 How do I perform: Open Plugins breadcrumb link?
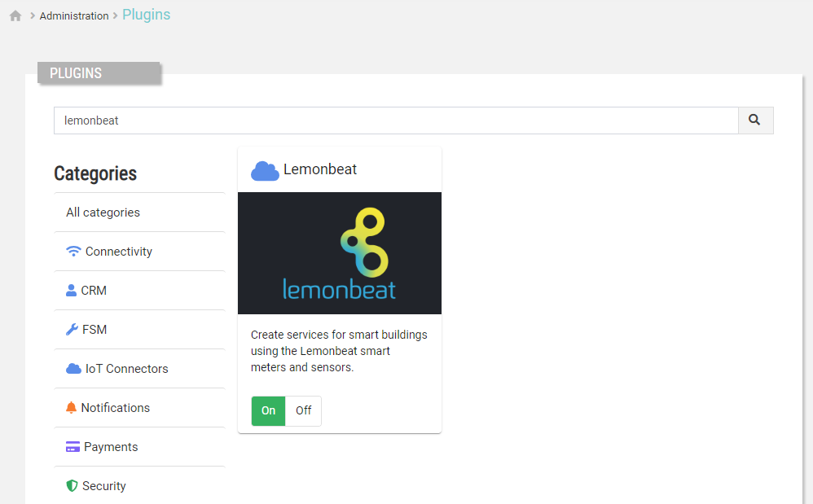[146, 15]
